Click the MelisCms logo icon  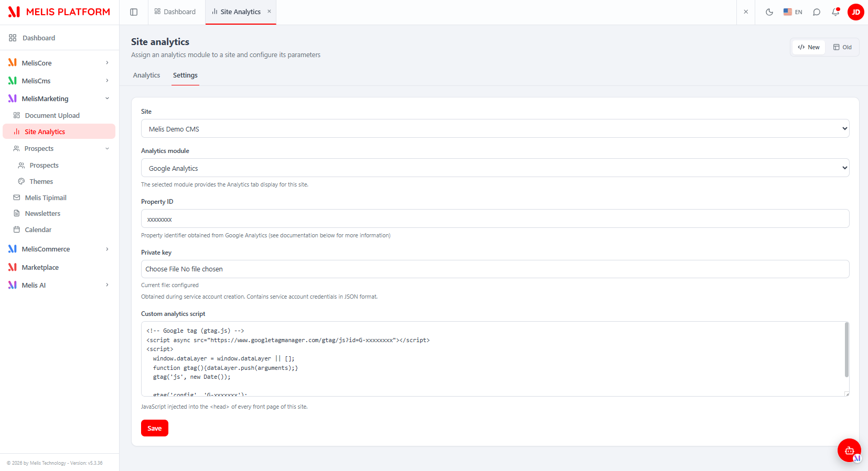pos(13,81)
